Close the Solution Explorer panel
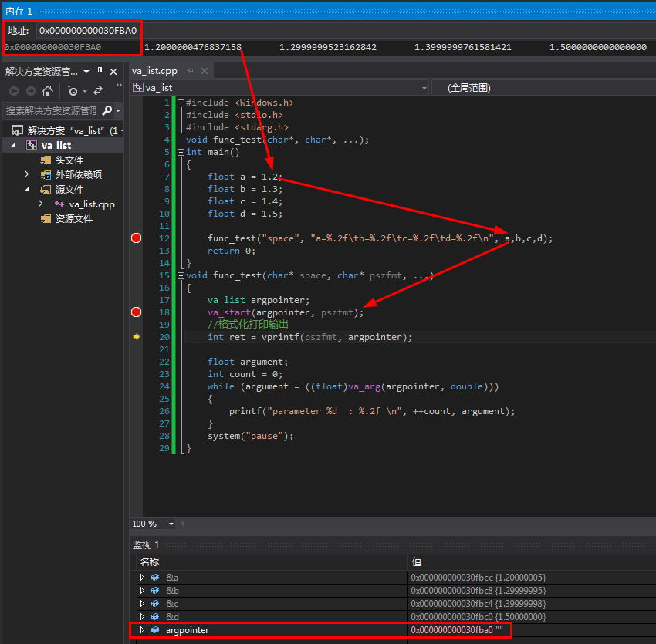Image resolution: width=656 pixels, height=644 pixels. coord(113,72)
